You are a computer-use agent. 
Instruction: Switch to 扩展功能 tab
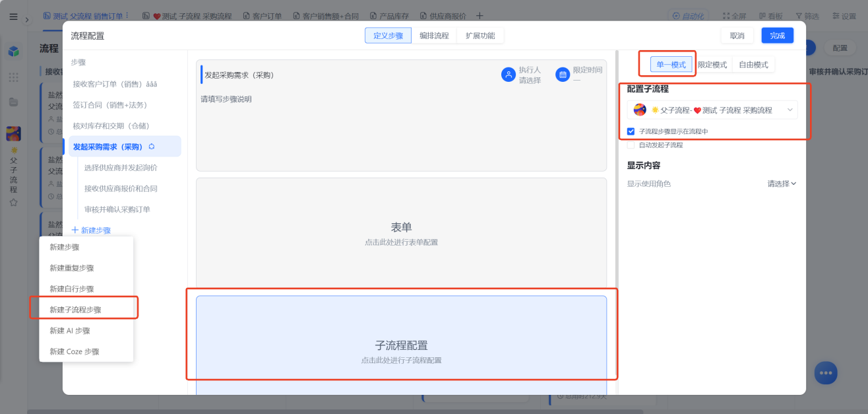coord(480,36)
